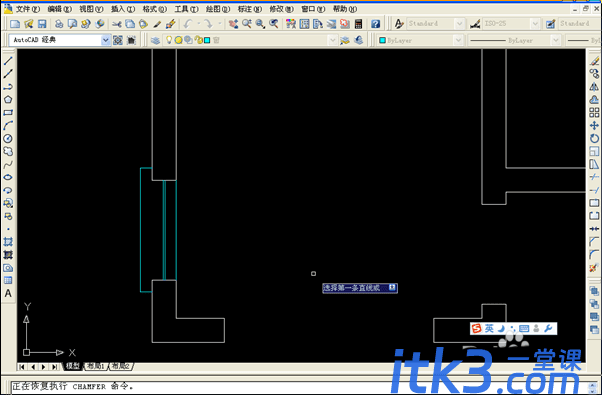Open Layer Properties Manager icon
The image size is (602, 395).
155,40
